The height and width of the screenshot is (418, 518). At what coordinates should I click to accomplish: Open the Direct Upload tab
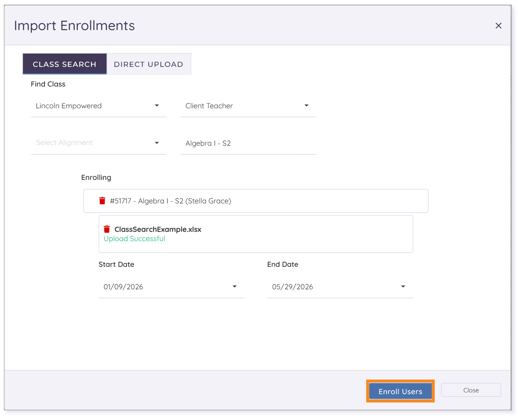click(149, 64)
